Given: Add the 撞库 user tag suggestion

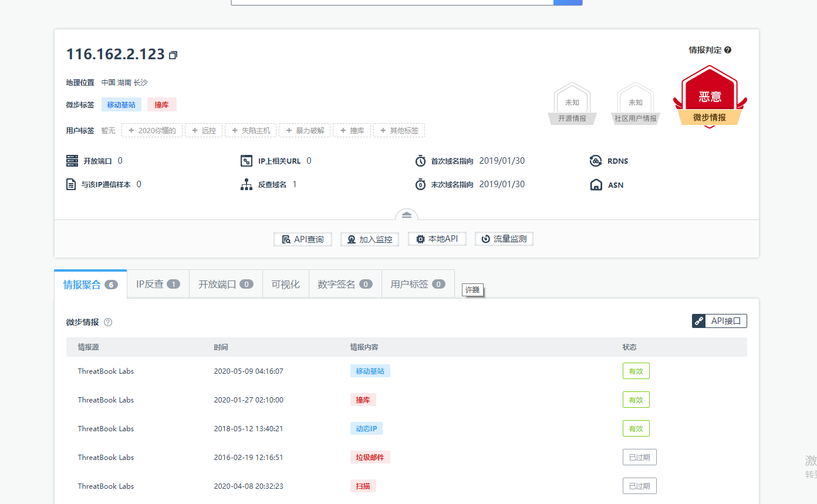Looking at the screenshot, I should pos(352,130).
